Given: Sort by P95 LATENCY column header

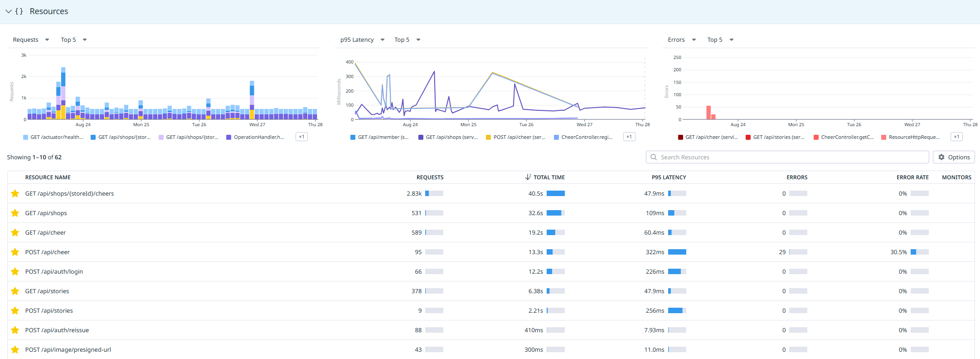Looking at the screenshot, I should (x=669, y=177).
